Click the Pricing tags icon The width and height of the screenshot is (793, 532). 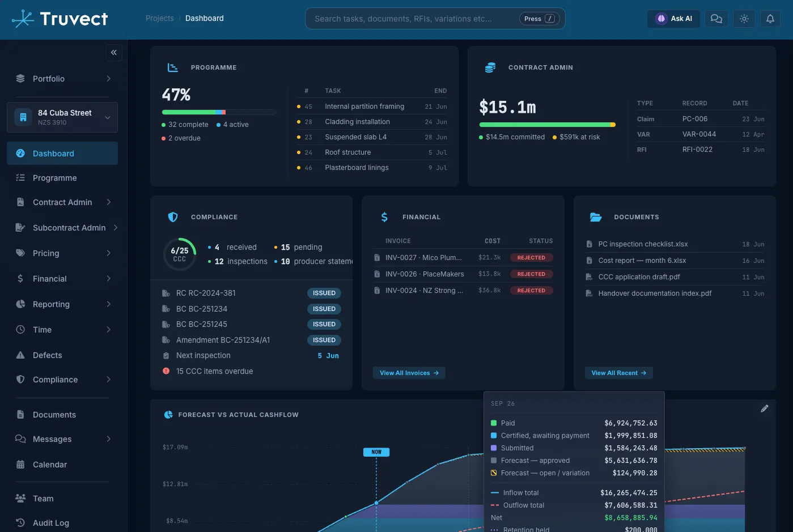(x=20, y=253)
